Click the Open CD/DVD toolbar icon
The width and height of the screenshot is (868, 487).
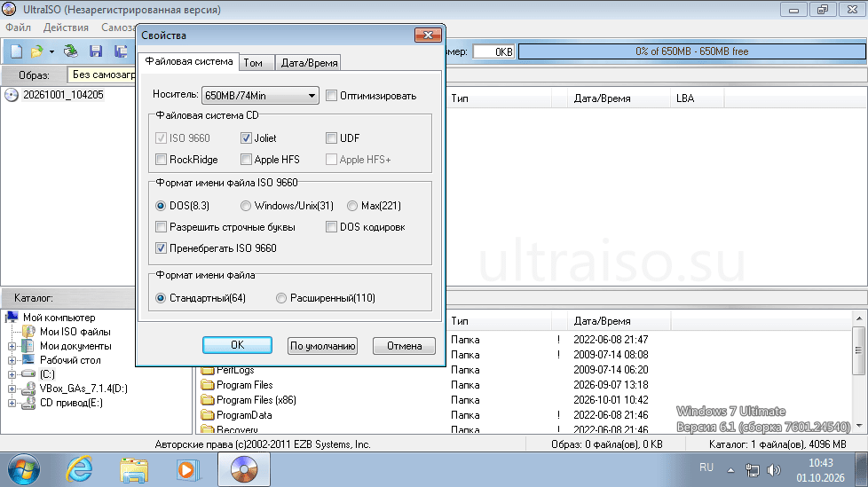tap(70, 51)
